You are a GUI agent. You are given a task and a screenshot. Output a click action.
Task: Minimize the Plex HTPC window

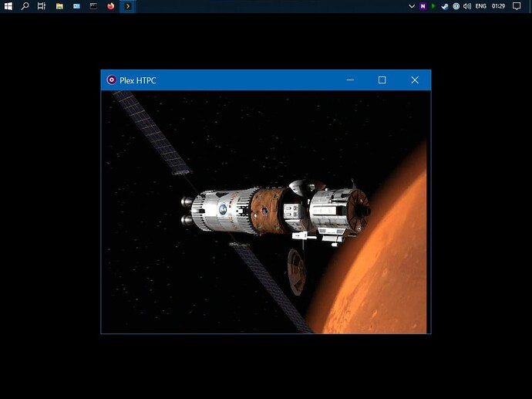(350, 80)
